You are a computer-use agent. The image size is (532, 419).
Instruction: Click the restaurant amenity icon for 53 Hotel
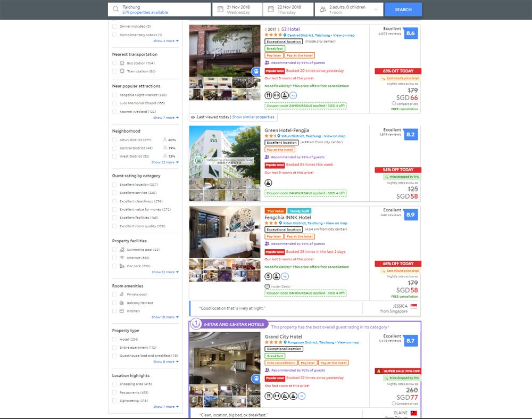click(x=268, y=95)
